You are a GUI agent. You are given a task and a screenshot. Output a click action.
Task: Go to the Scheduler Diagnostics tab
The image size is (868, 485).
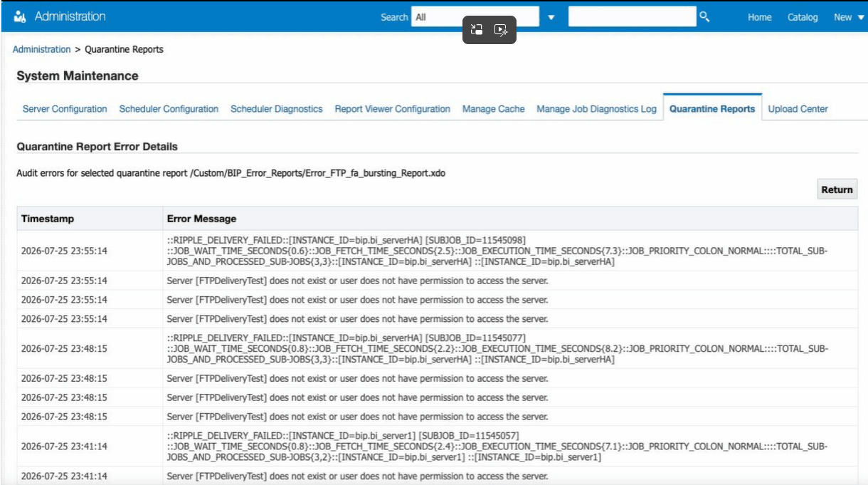(277, 109)
